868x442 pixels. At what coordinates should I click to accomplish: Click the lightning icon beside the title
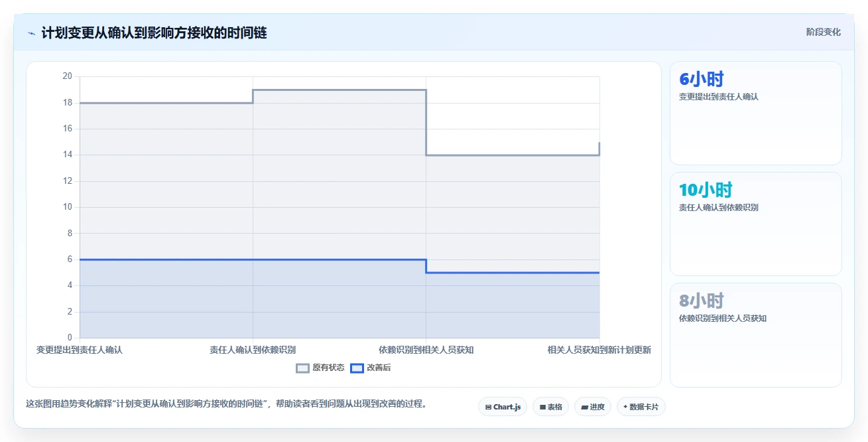[31, 33]
